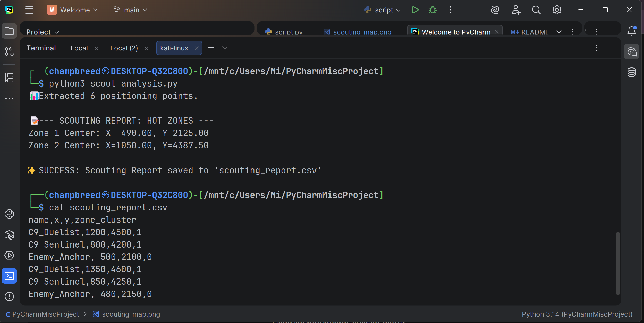
Task: Toggle the Project folder tool window
Action: [9, 31]
